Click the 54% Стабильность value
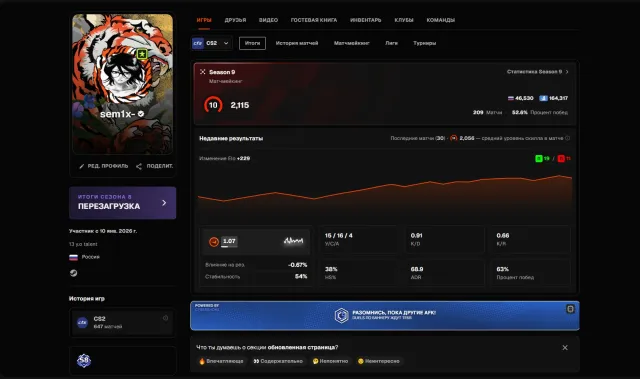This screenshot has height=379, width=640. click(301, 276)
